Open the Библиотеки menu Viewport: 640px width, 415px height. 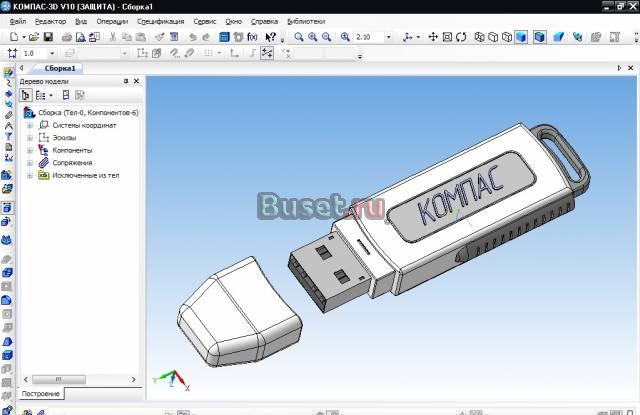point(306,21)
